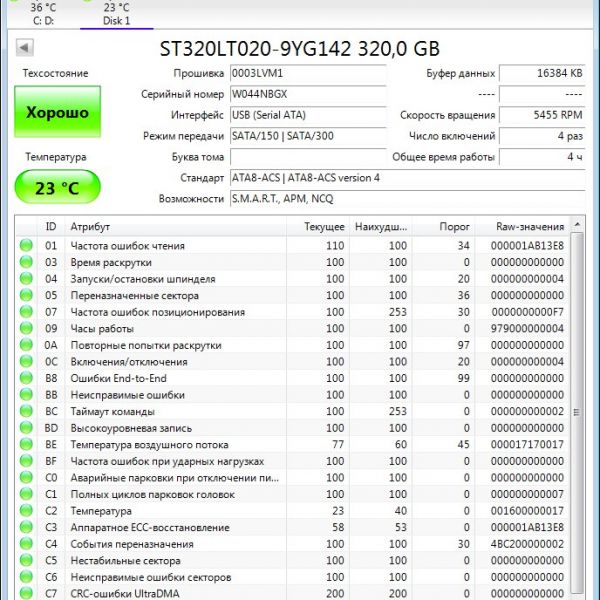Click the power-on count value 4 раз
The height and width of the screenshot is (600, 600).
542,136
